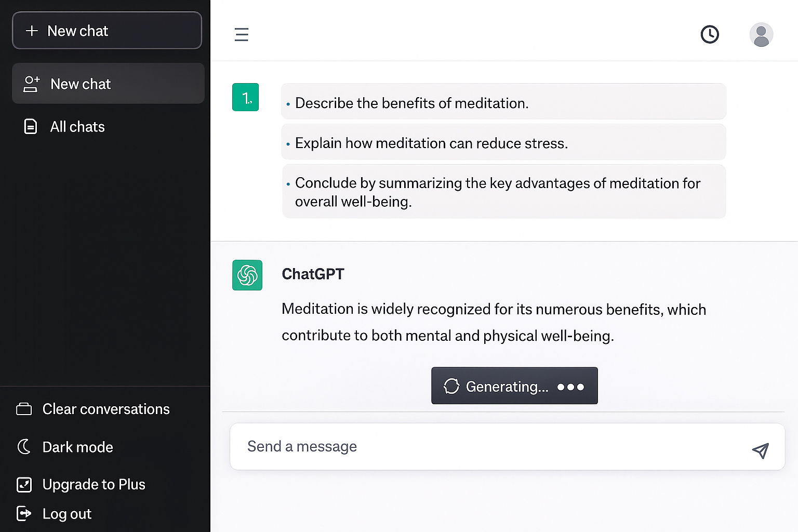
Task: Select the 'Describe the benefits of meditation' prompt
Action: click(x=503, y=102)
